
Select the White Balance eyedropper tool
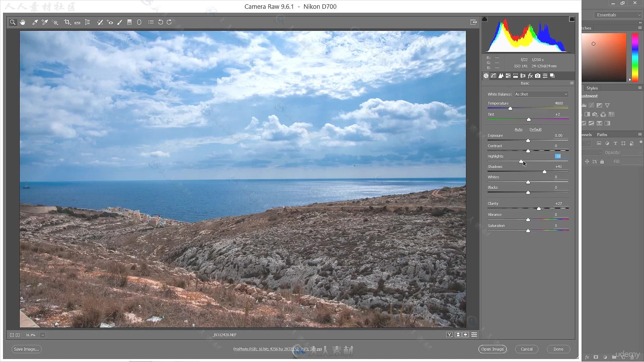(35, 22)
